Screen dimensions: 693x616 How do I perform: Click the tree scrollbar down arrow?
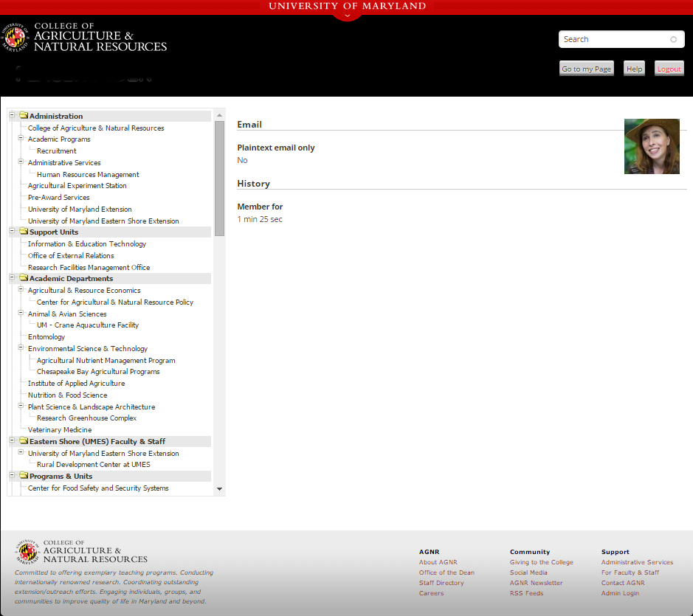(219, 489)
